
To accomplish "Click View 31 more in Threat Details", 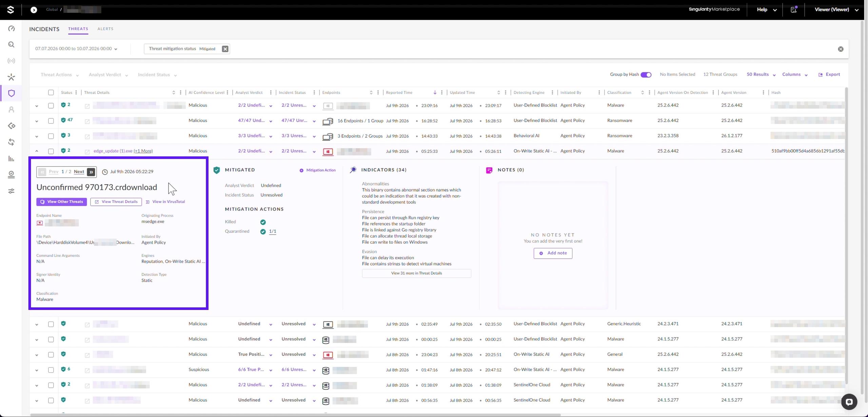I will 416,273.
